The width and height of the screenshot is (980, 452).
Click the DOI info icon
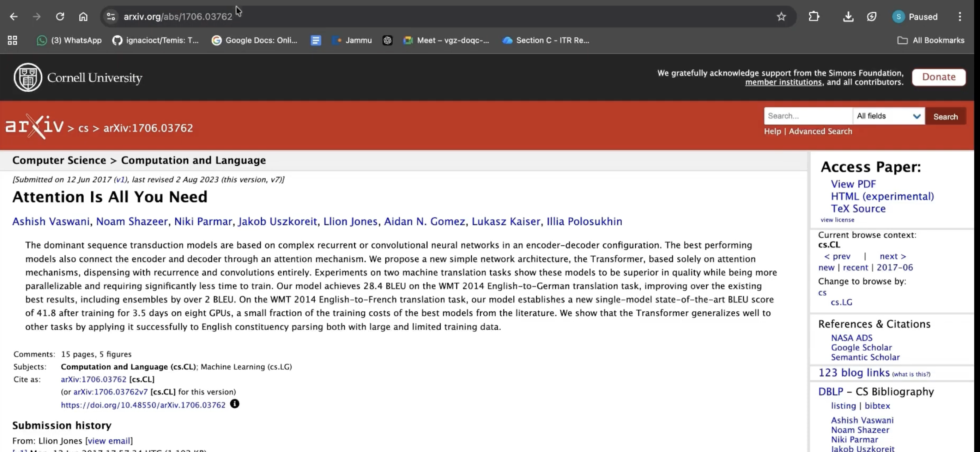pyautogui.click(x=235, y=404)
